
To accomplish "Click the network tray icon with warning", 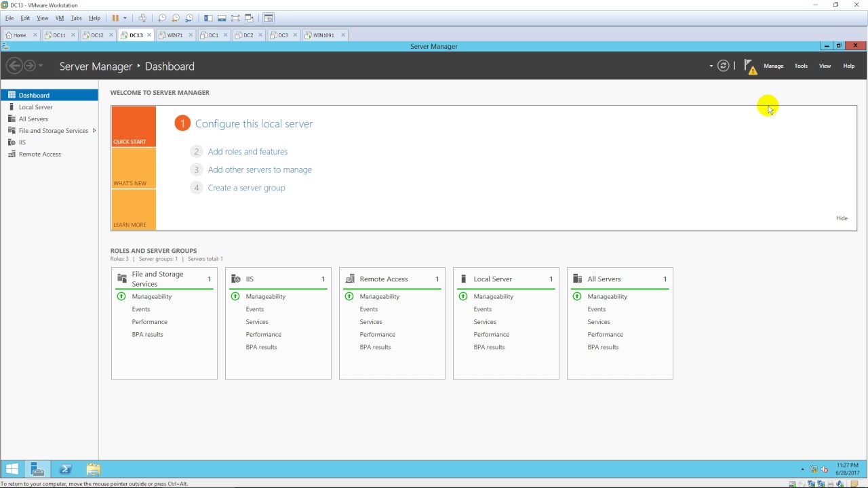I will [814, 469].
